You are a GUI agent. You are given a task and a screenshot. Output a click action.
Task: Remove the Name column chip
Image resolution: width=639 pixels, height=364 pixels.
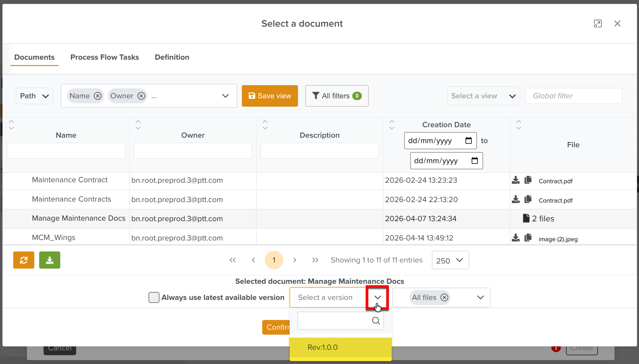tap(98, 96)
